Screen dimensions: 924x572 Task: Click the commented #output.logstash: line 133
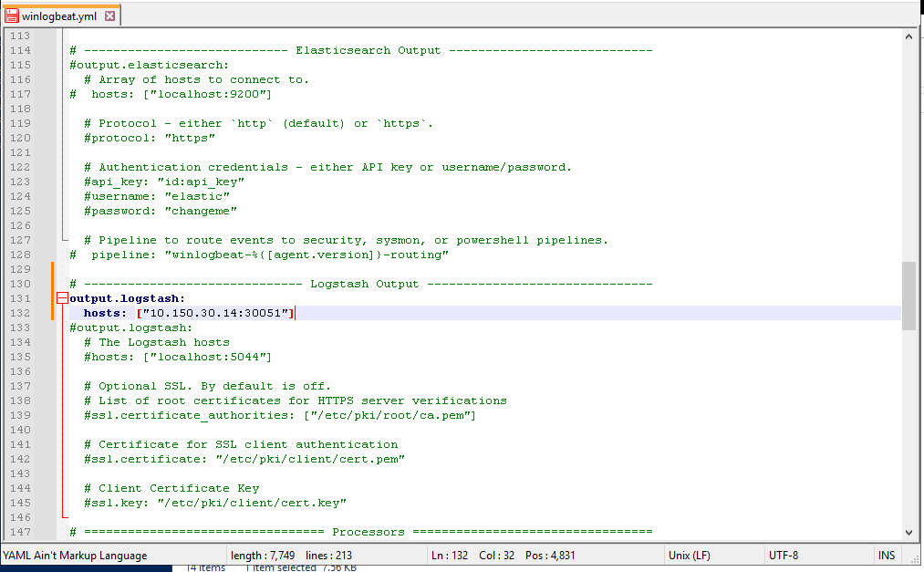tap(130, 328)
